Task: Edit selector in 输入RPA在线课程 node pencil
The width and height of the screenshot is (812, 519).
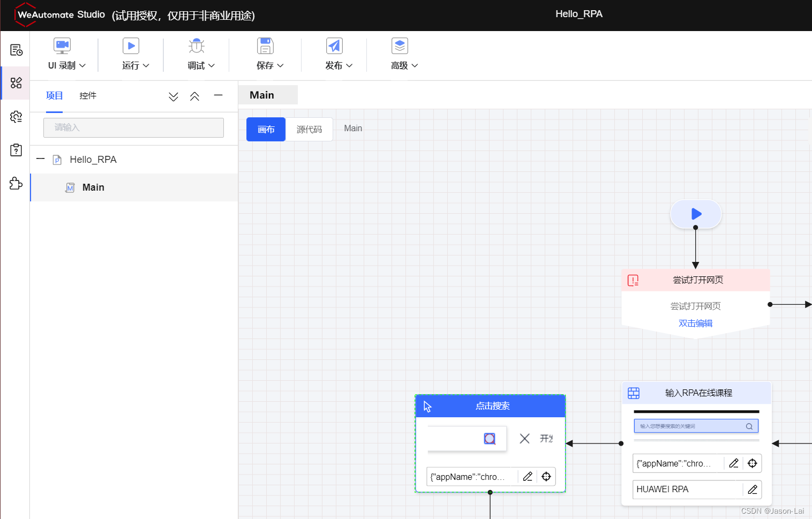Action: click(x=734, y=463)
